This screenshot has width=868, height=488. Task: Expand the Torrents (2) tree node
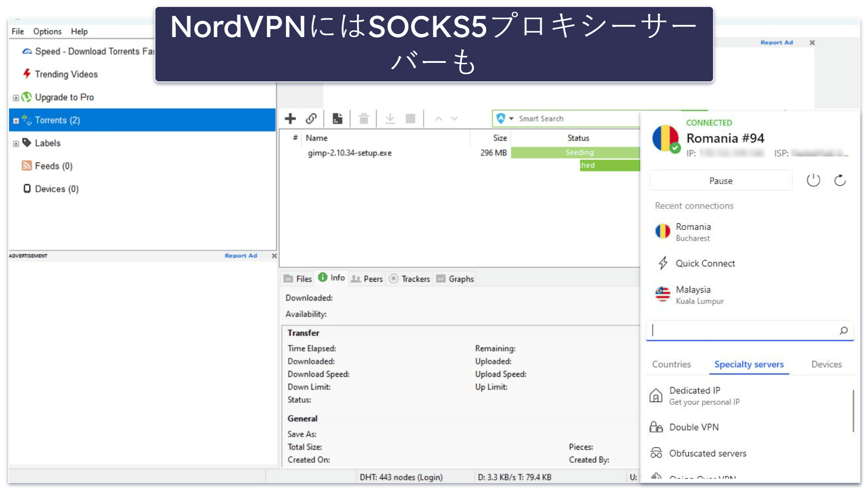[16, 121]
